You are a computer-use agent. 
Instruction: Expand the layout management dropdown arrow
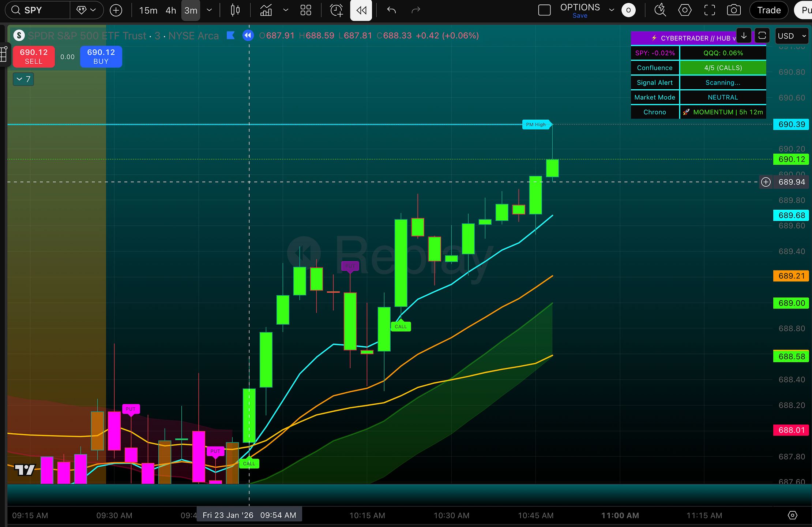tap(612, 10)
